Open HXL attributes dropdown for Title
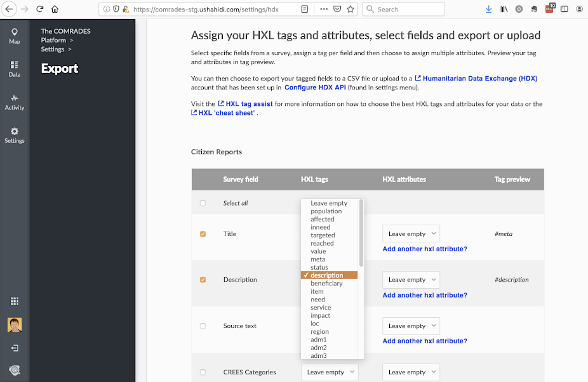588x382 pixels. click(411, 234)
